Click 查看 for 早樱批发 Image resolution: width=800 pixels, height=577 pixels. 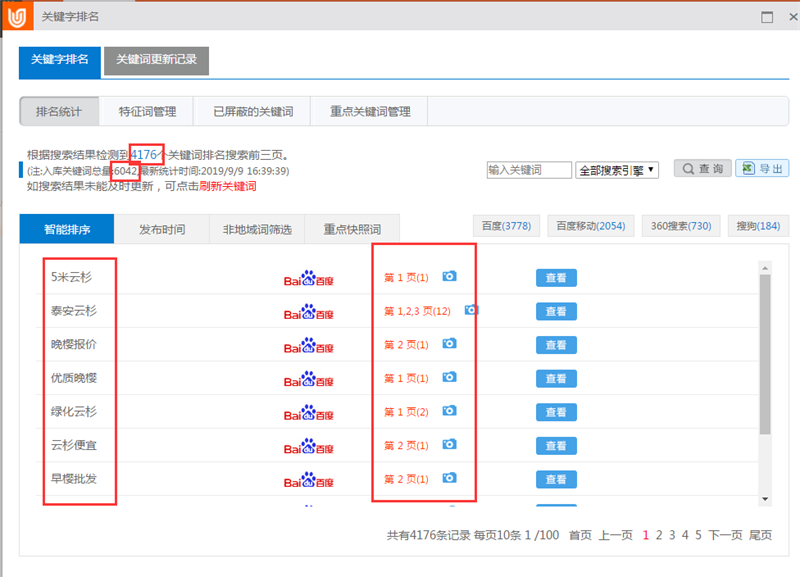pyautogui.click(x=556, y=480)
